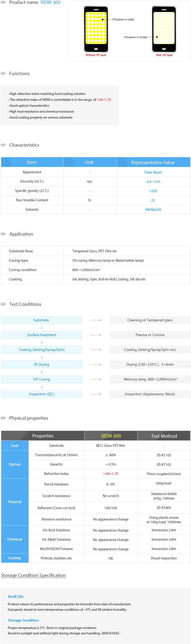Click the 'PM/MeOH' solvents value

[x=153, y=209]
